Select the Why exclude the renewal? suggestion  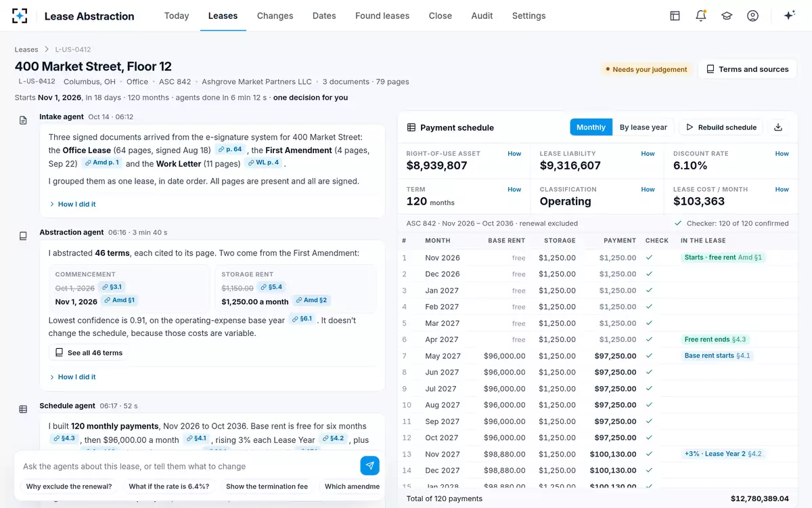click(x=69, y=486)
